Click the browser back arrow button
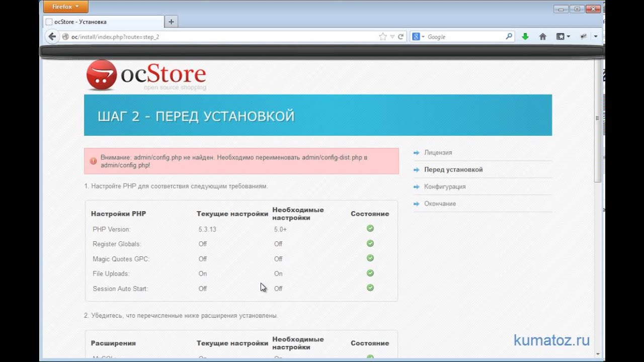 click(52, 37)
